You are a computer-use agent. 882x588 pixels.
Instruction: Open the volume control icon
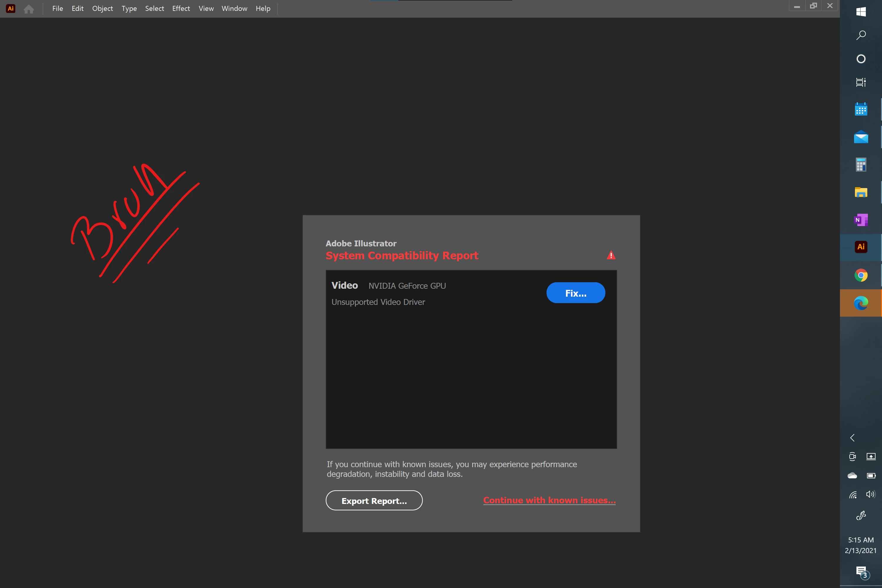coord(870,494)
